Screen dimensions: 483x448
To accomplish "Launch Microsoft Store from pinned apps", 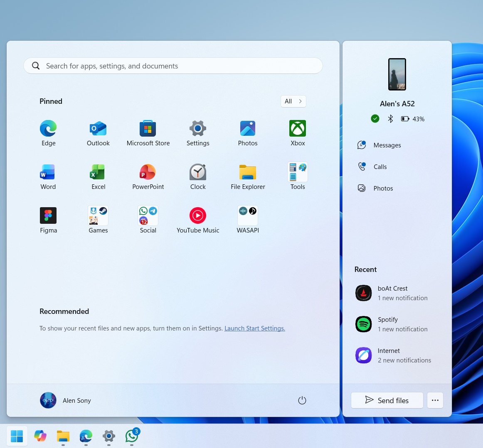I will tap(148, 133).
